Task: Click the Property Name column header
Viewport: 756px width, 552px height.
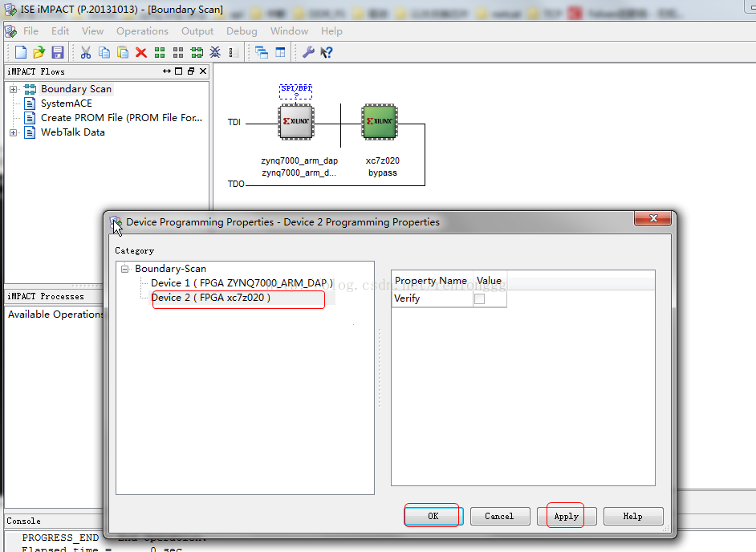Action: [432, 281]
